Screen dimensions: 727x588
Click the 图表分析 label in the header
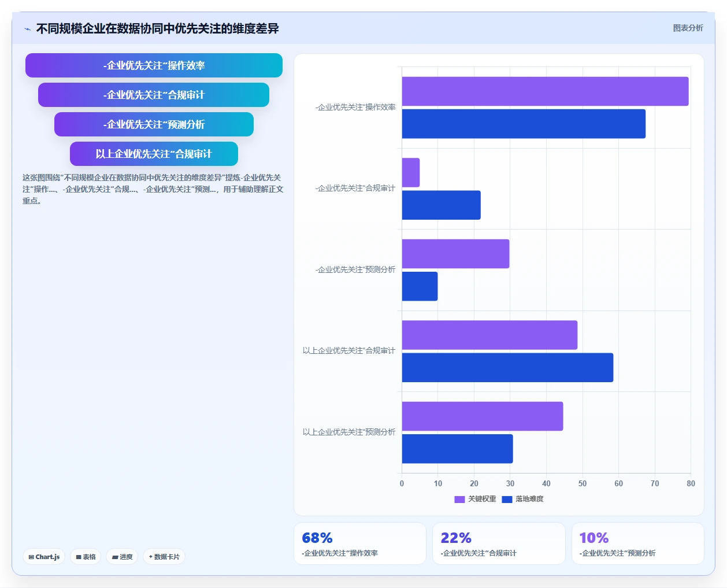point(688,28)
